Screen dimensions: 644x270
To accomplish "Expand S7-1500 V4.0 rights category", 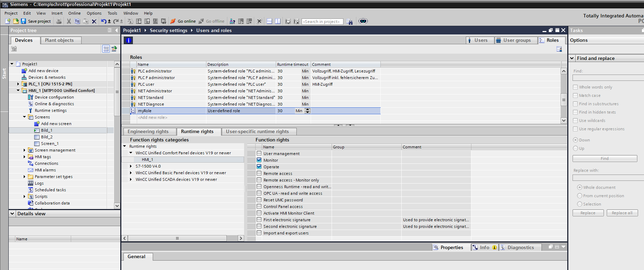I will (131, 166).
